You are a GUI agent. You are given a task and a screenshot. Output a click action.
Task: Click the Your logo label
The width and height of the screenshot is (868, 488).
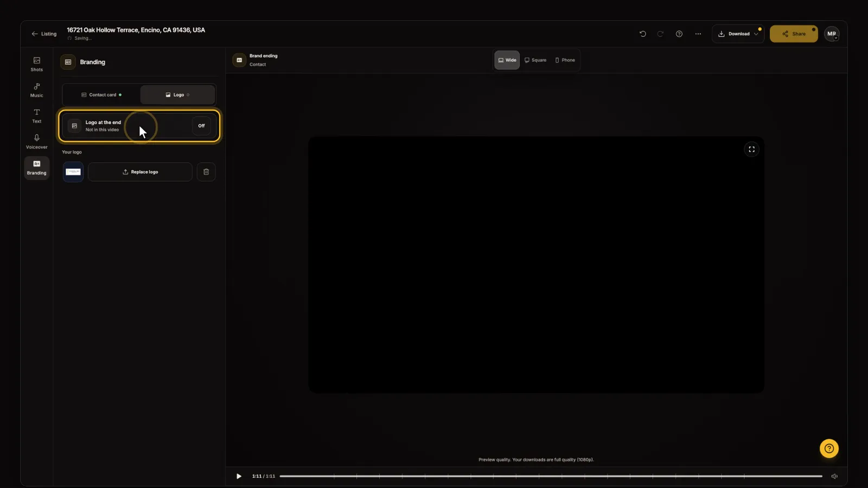click(72, 152)
